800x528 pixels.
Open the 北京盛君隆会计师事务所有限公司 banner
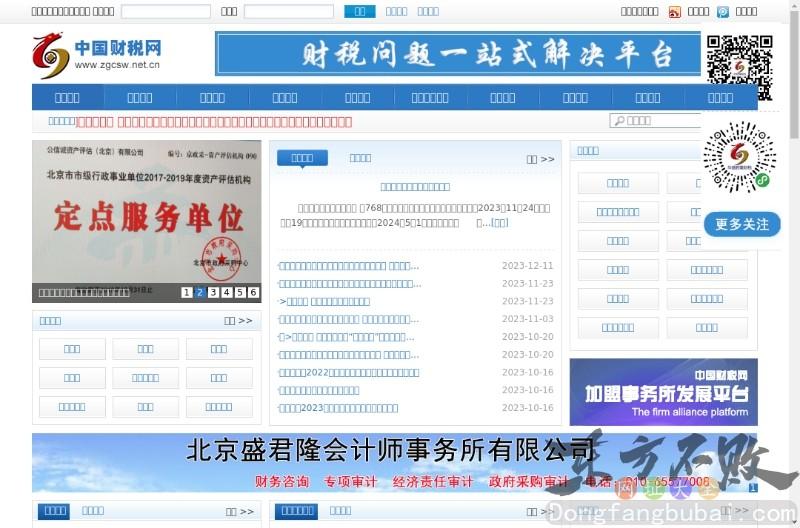(x=394, y=463)
